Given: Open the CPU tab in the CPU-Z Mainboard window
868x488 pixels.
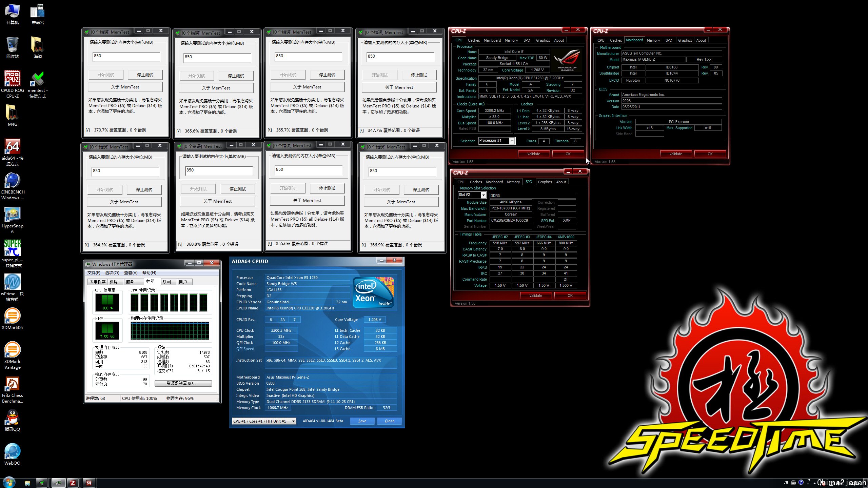Looking at the screenshot, I should [601, 40].
